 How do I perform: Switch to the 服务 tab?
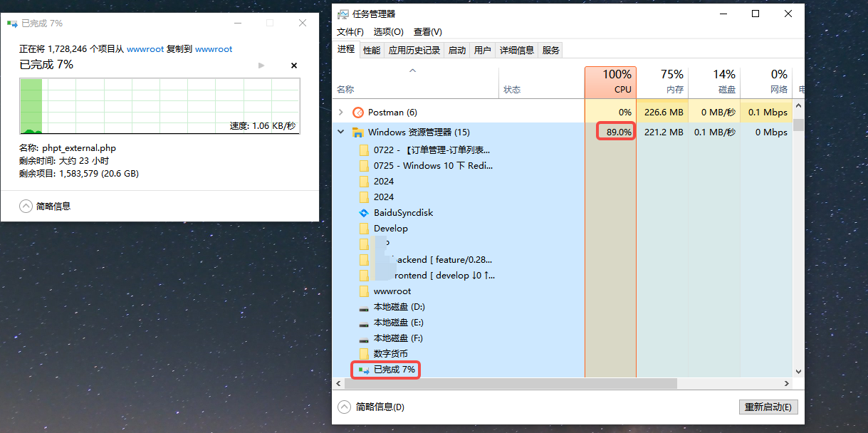click(x=551, y=50)
